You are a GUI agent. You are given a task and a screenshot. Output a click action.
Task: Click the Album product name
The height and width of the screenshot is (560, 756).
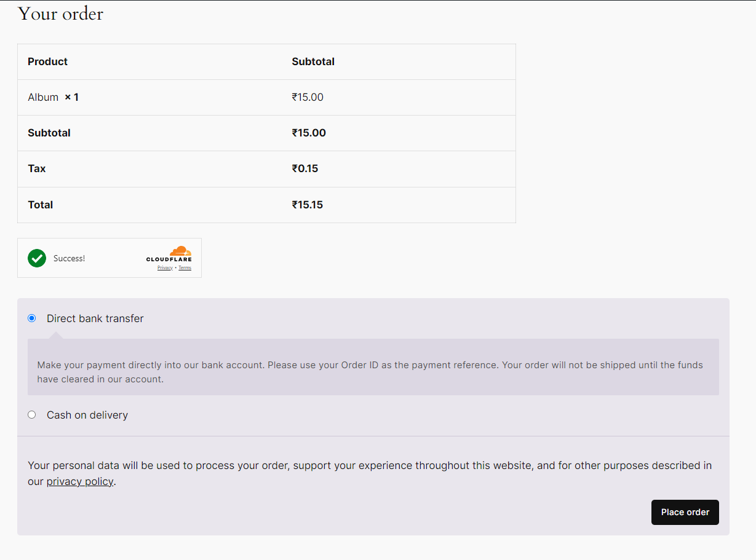pyautogui.click(x=43, y=97)
